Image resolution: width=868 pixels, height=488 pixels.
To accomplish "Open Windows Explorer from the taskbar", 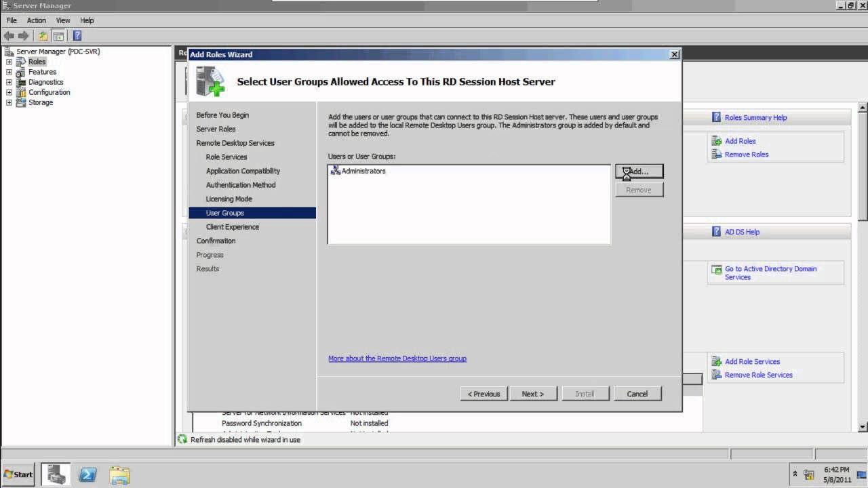I will [x=119, y=474].
